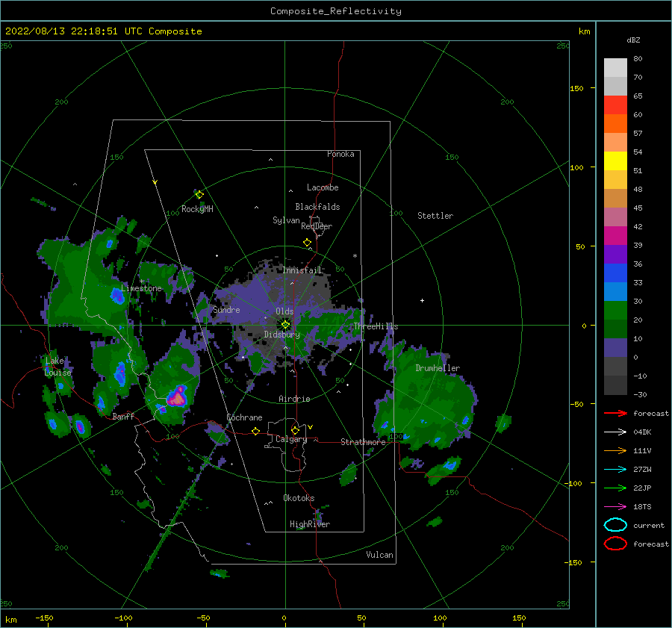
Task: Click the Banff label
Action: click(x=123, y=416)
